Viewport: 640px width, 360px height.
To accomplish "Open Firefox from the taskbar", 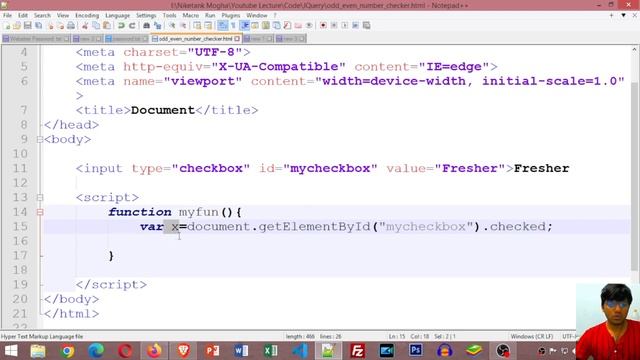I will click(154, 351).
